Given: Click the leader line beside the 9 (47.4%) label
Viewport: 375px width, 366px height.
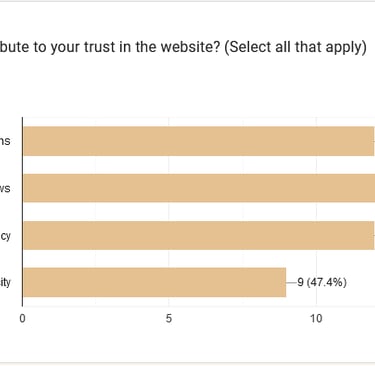Looking at the screenshot, I should [x=291, y=282].
